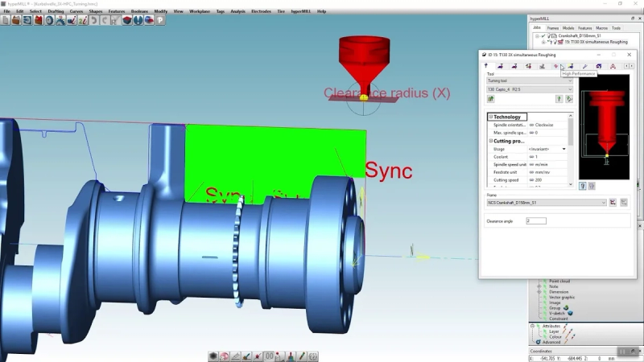Click the single 'i' info icon
Screen dimensions: 644x362
pos(72,20)
